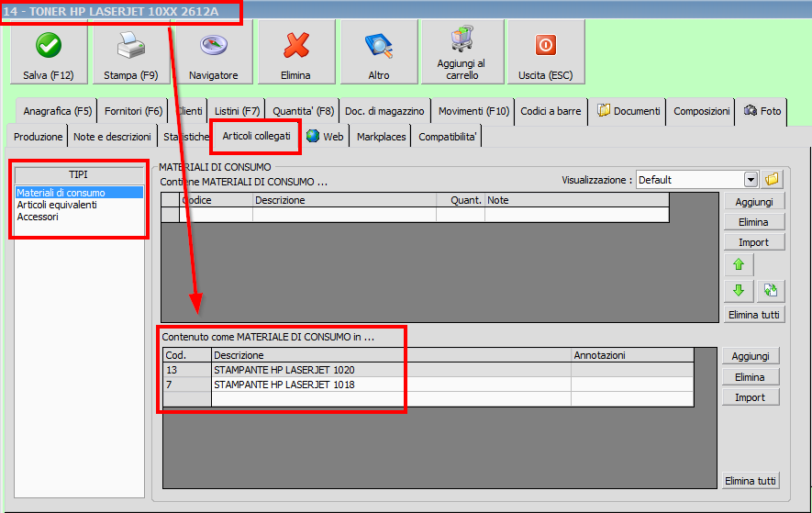Click Import beside the Contenuto table

click(751, 397)
